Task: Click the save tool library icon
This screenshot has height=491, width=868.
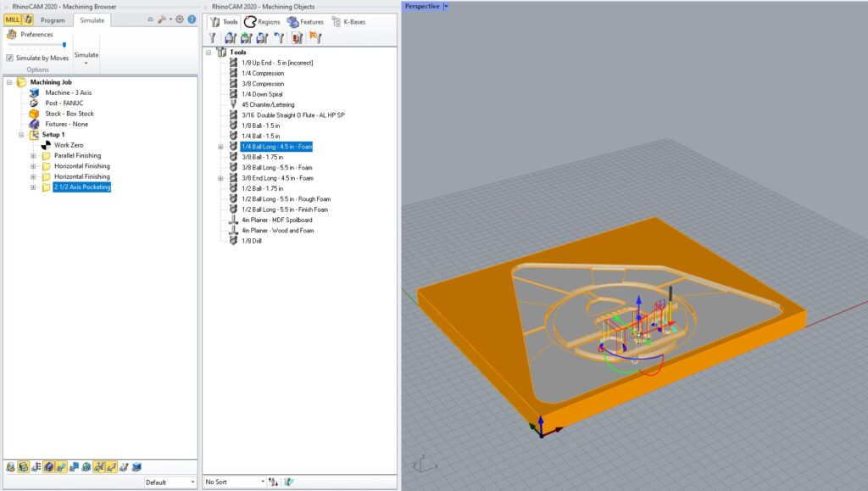Action: pos(263,38)
